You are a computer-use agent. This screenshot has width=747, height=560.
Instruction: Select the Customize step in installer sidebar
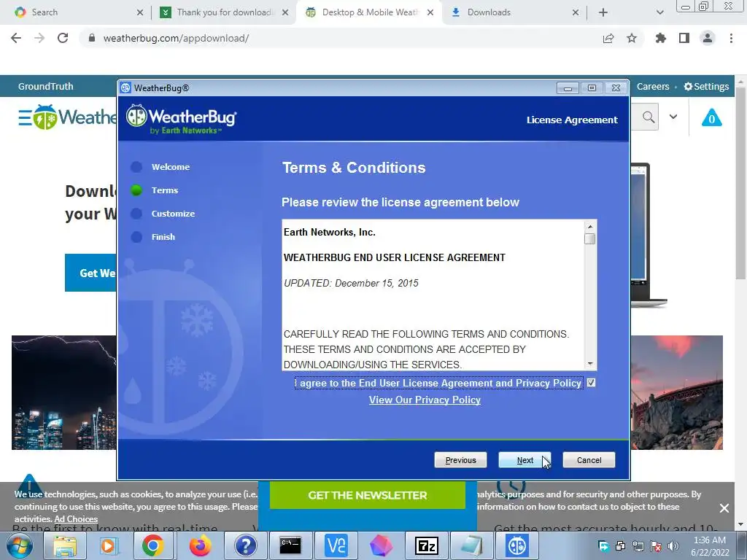[173, 214]
